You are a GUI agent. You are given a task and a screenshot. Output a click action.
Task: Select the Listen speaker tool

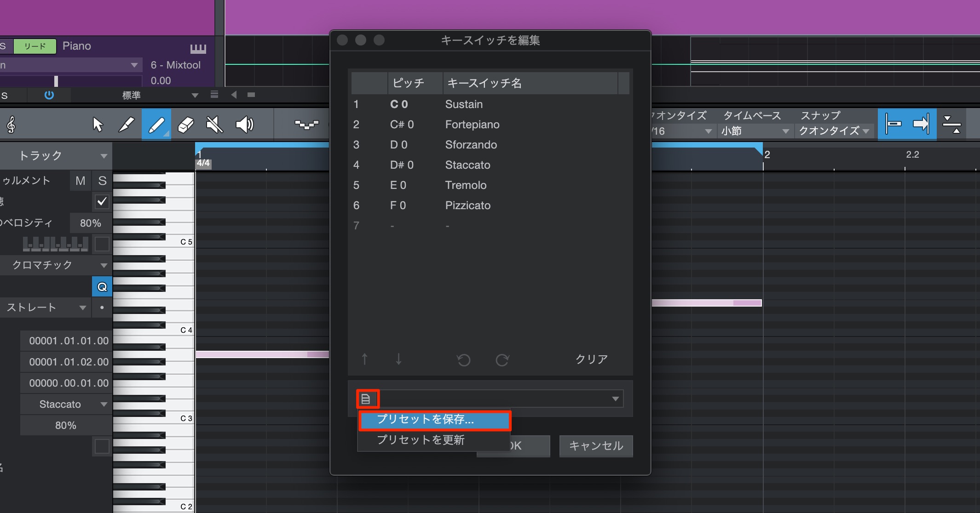(244, 125)
